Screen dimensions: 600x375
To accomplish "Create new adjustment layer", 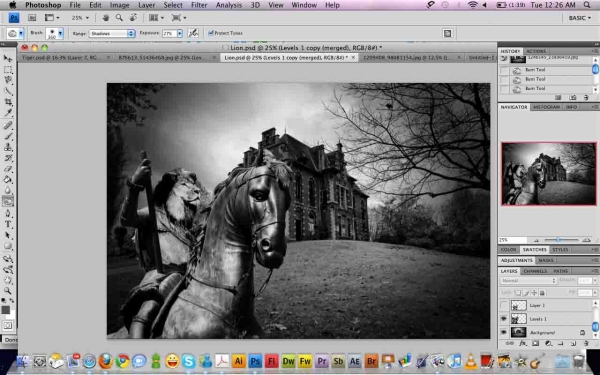I will point(548,344).
